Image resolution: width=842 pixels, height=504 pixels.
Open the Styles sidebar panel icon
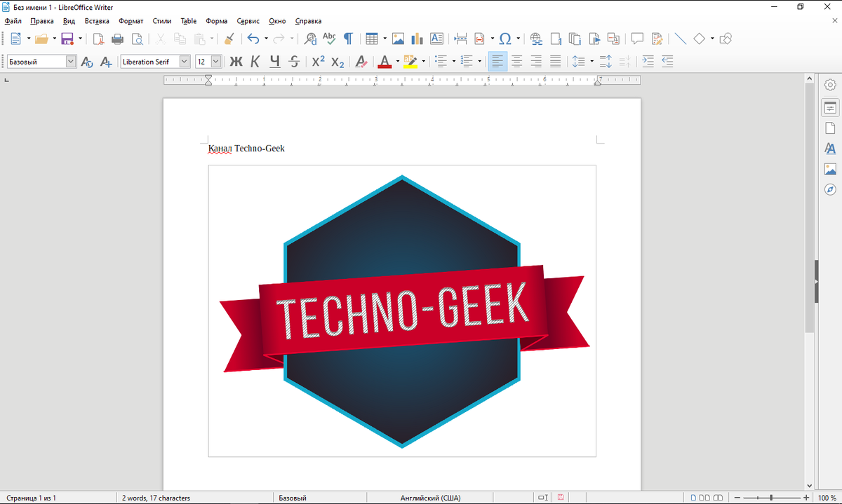point(830,149)
